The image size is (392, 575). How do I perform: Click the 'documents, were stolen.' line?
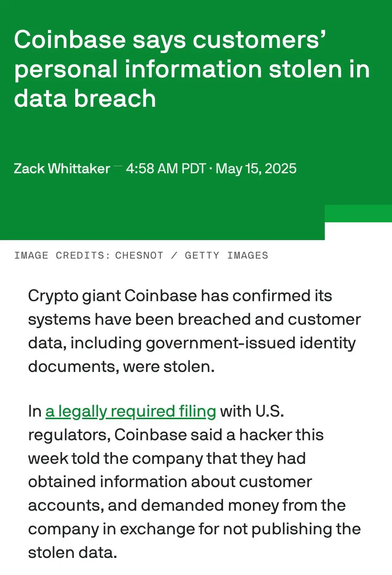[121, 367]
